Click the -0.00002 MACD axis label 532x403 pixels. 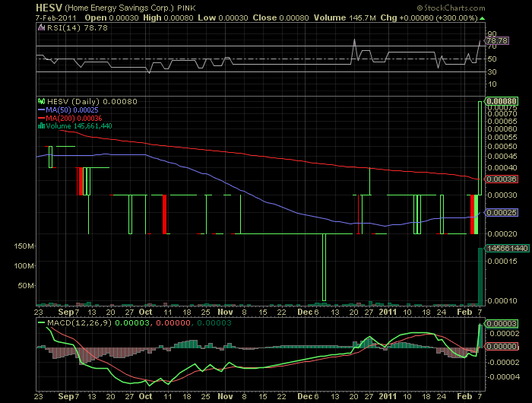click(504, 362)
